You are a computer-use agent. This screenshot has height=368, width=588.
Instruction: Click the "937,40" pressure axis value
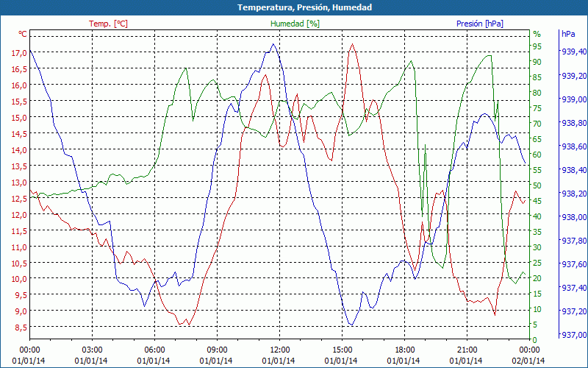[574, 288]
